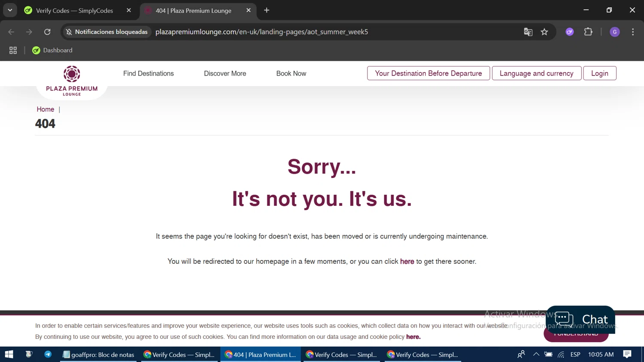This screenshot has height=362, width=644.
Task: Select the 404 | Plaza Premium Lounge tab
Action: 194,10
